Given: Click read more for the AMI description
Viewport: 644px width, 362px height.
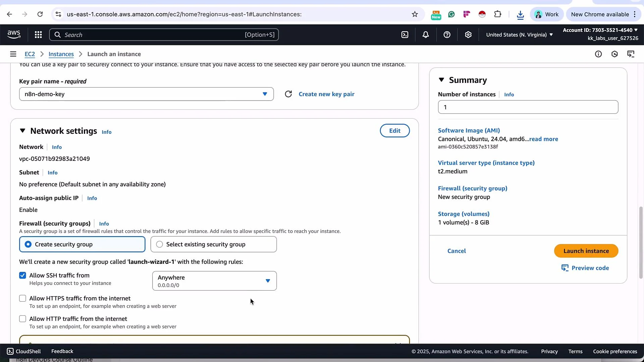Looking at the screenshot, I should (543, 139).
